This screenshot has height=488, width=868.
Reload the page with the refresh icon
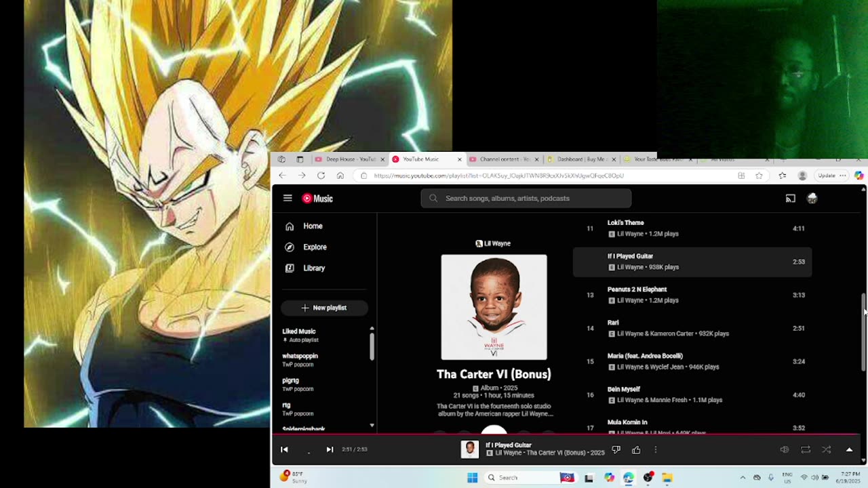click(x=321, y=176)
